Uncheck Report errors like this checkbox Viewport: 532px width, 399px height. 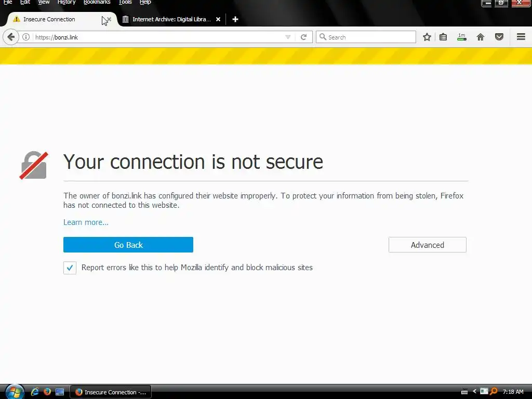[x=70, y=268]
